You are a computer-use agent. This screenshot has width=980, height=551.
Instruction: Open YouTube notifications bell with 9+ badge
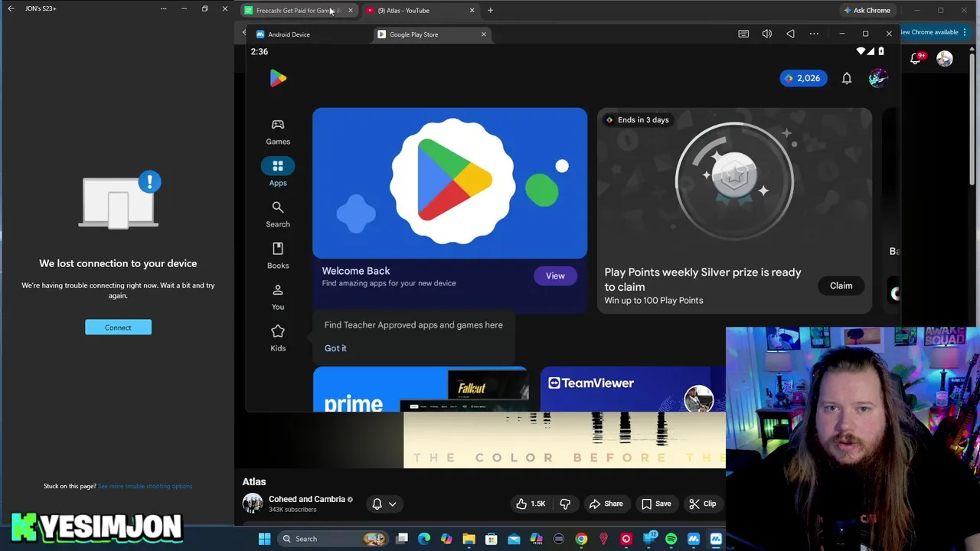(916, 59)
